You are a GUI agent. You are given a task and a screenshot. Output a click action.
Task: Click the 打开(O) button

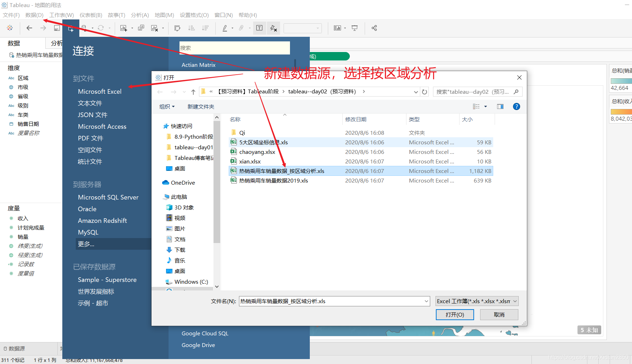point(455,314)
